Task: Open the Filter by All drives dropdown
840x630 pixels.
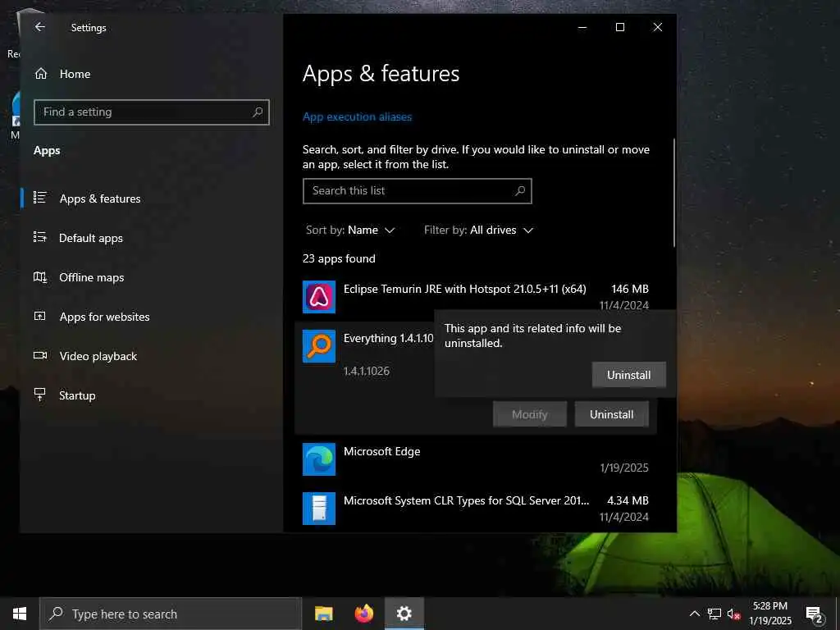Action: click(478, 231)
